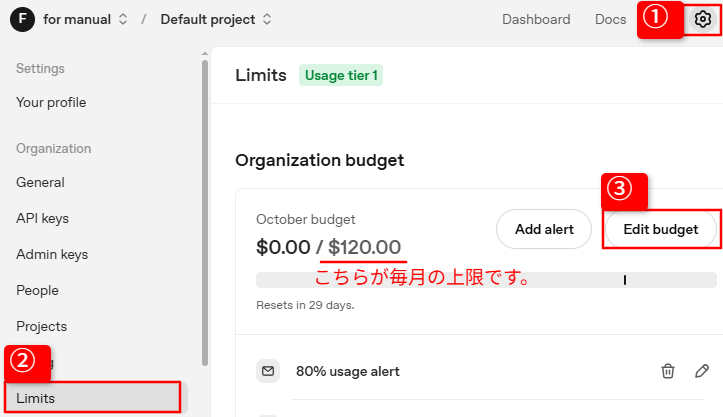
Task: Open Your profile settings
Action: click(x=51, y=102)
